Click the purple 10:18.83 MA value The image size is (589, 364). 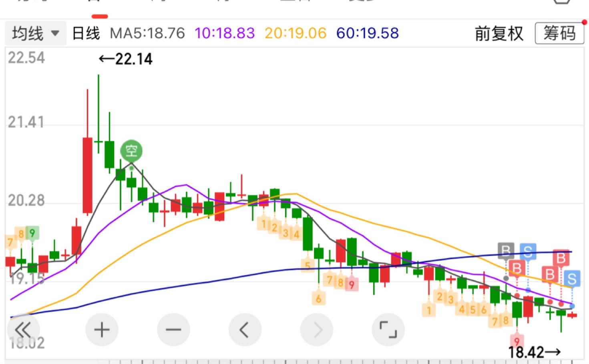[225, 33]
